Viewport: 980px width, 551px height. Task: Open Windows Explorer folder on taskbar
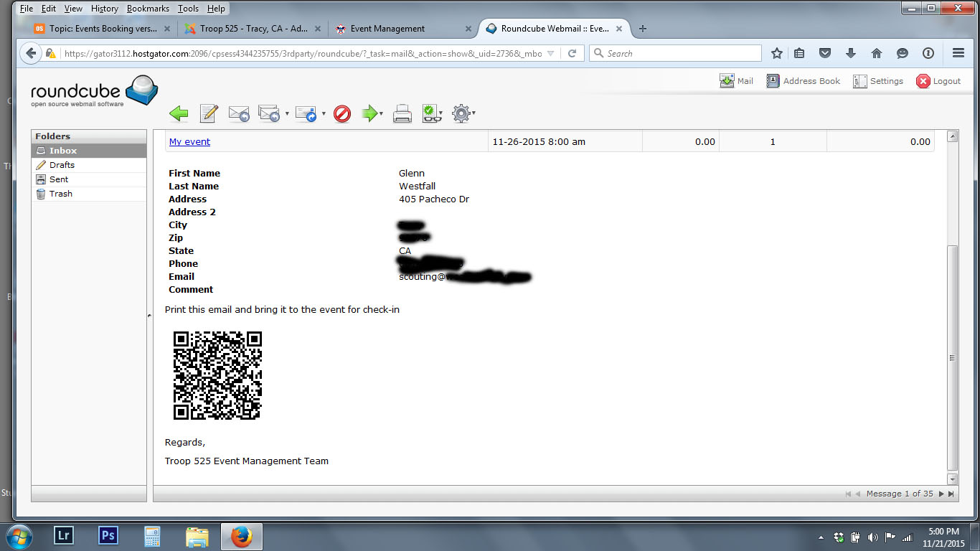pyautogui.click(x=197, y=537)
